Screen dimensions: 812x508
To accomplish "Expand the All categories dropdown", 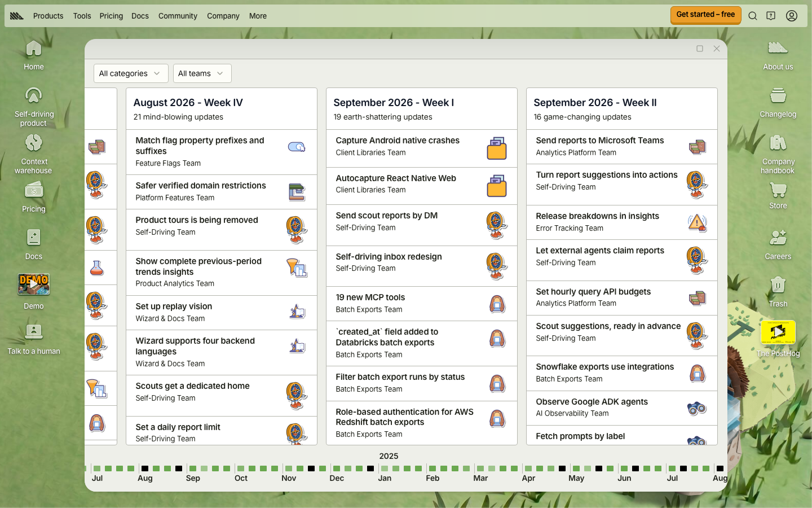I will pyautogui.click(x=130, y=73).
